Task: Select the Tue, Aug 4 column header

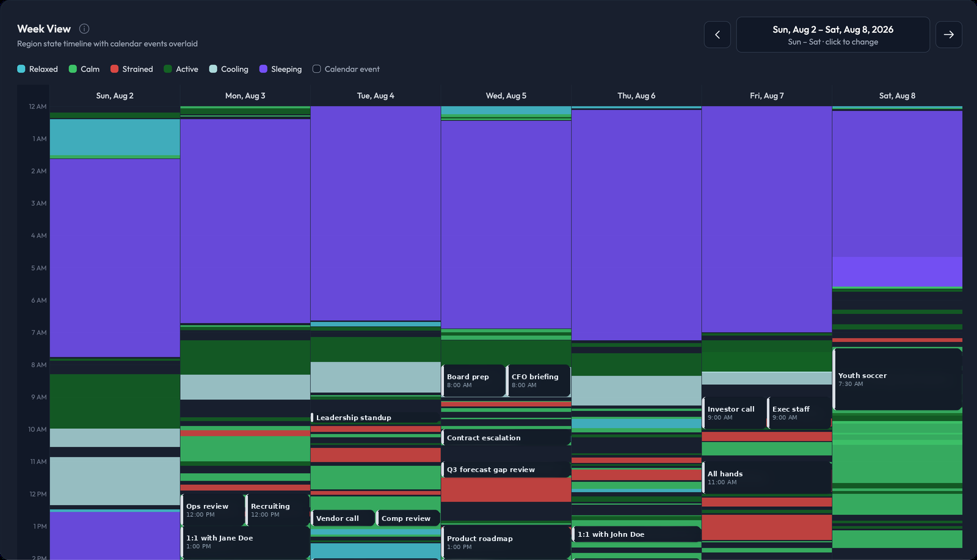Action: pos(376,96)
